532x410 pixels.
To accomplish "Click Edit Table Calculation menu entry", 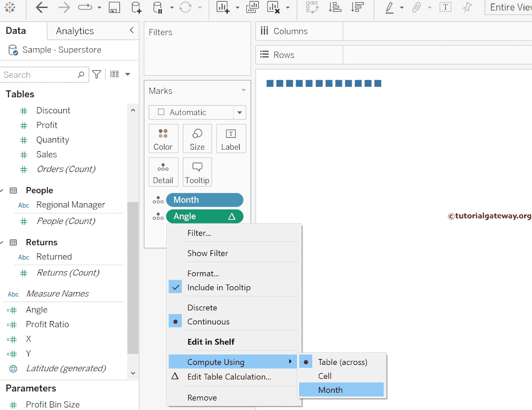I will 229,377.
